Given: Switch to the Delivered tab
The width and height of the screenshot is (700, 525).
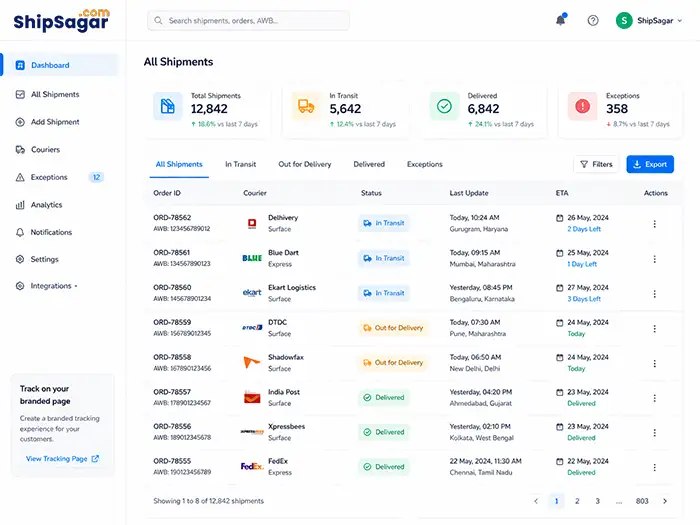Looking at the screenshot, I should [x=369, y=164].
